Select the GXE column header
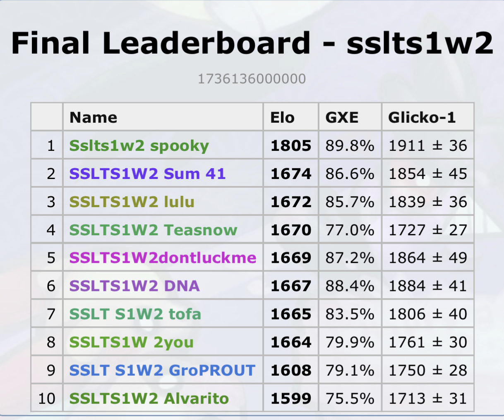The width and height of the screenshot is (504, 420). tap(342, 118)
